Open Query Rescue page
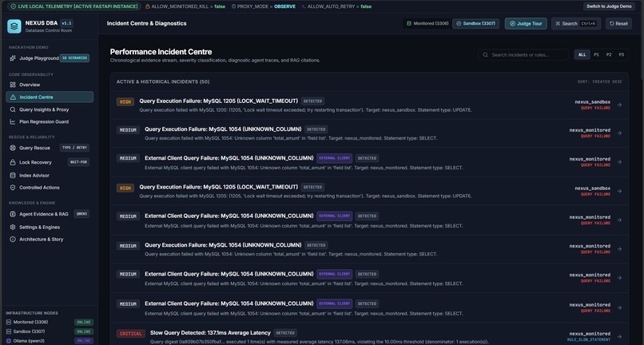 (50, 148)
